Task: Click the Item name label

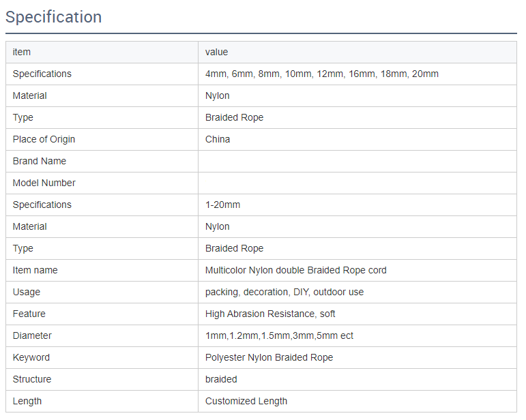Action: click(x=35, y=270)
